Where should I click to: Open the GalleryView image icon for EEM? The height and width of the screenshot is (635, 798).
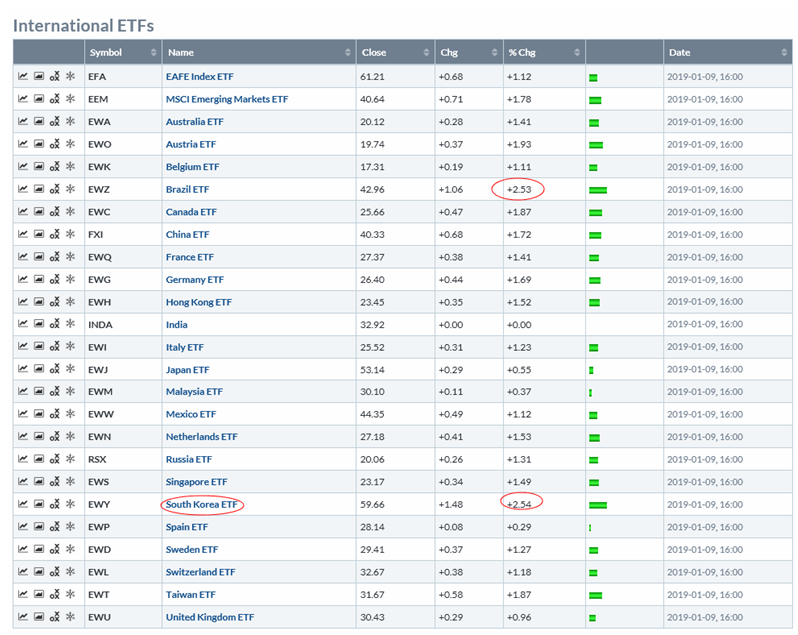39,99
